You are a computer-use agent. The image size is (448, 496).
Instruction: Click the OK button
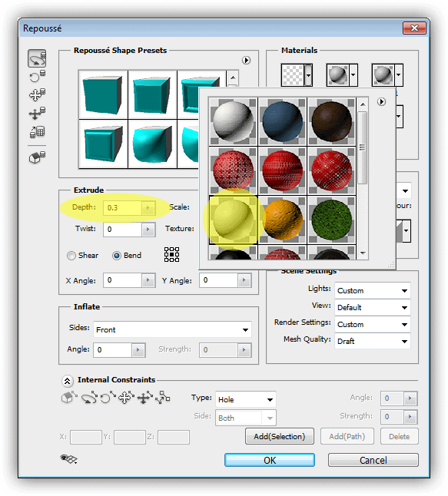[270, 460]
